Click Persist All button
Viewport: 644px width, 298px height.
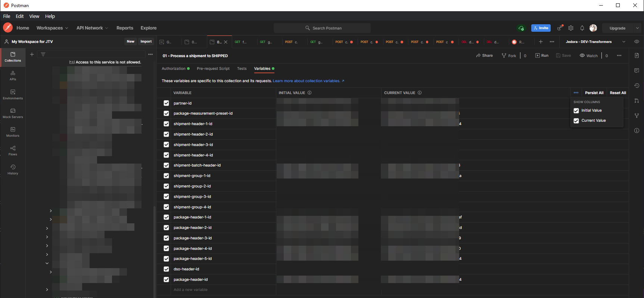pyautogui.click(x=594, y=93)
